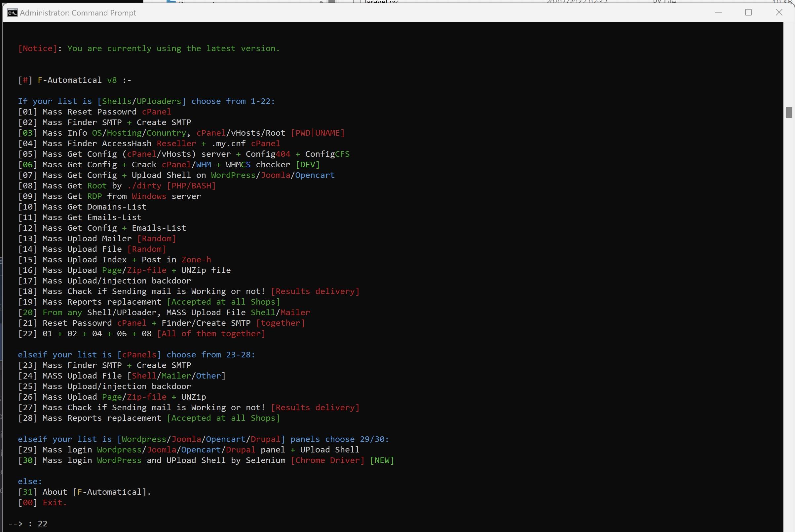Click the scrollbar track below the thumb
795x532 pixels.
[789, 305]
